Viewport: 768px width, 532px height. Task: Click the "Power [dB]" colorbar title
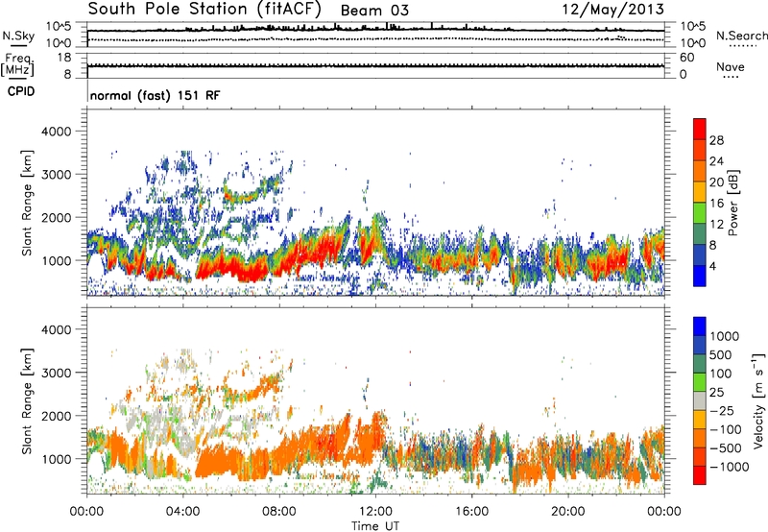[x=732, y=203]
